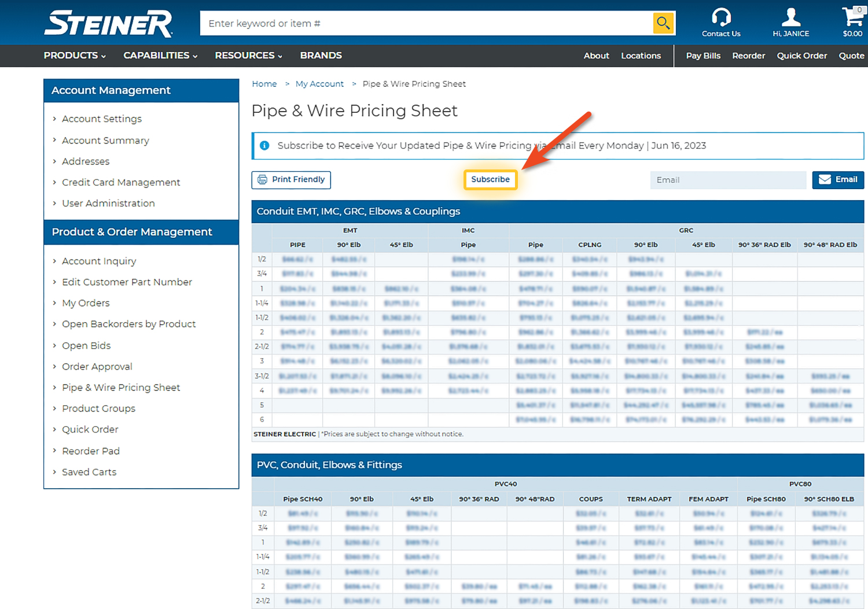Click the GRC group header
Screen dimensions: 868x609
686,230
